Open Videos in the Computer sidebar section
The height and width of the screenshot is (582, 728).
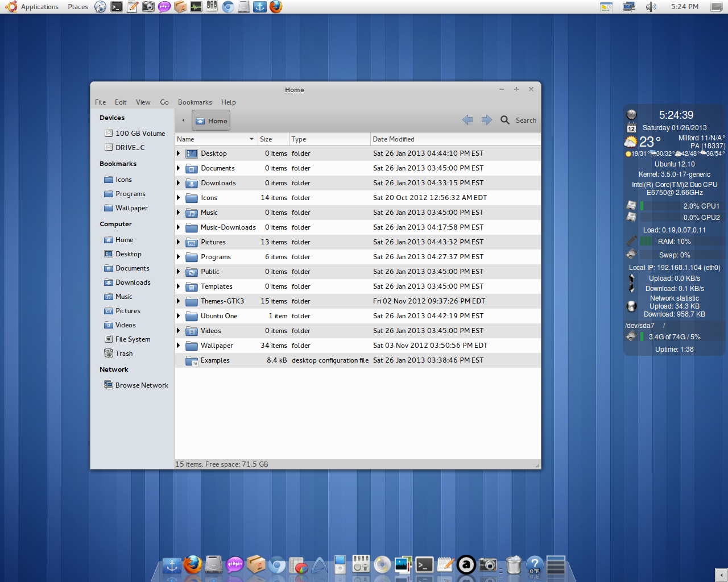pos(120,325)
